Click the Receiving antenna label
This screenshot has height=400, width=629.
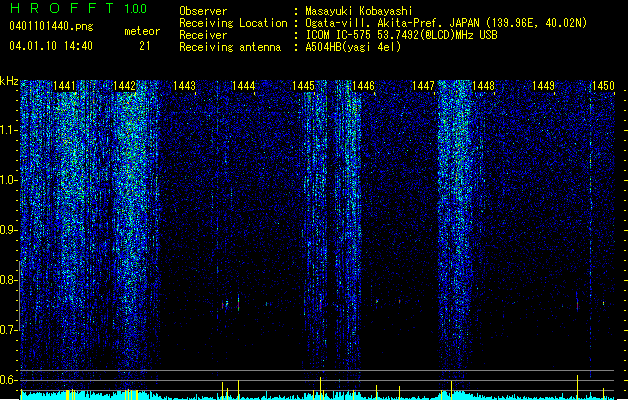click(230, 47)
